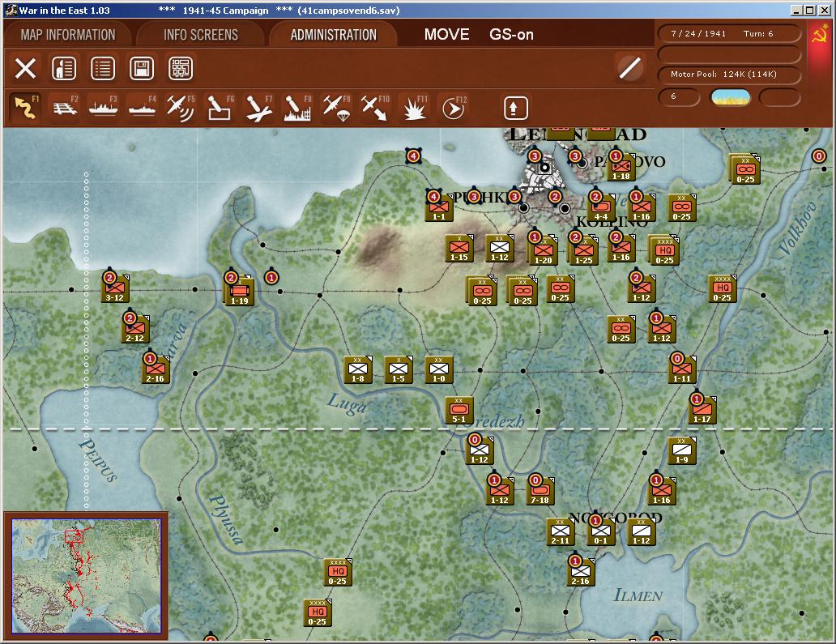Switch to the ADMINISTRATION tab
Viewport: 836px width, 644px height.
[x=334, y=35]
